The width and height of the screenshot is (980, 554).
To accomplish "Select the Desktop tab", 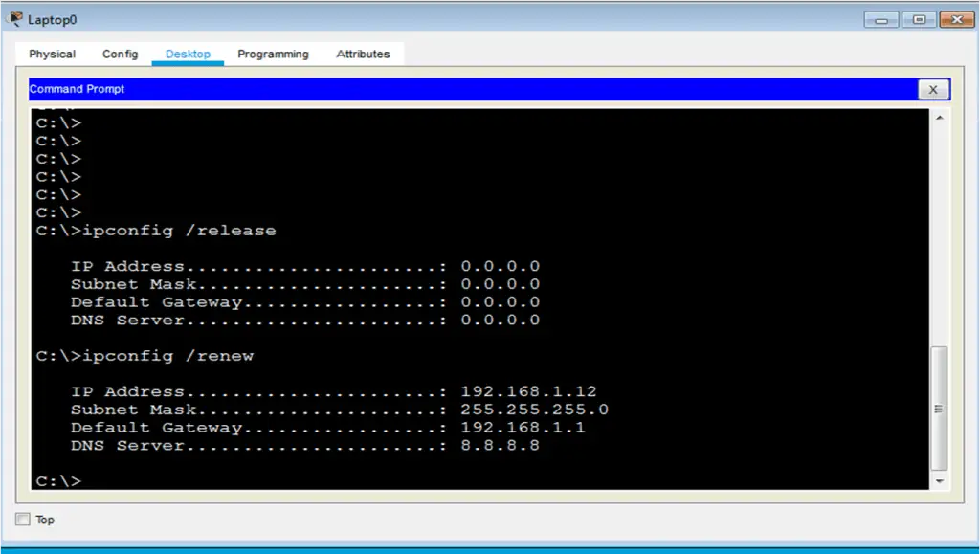I will pos(188,55).
